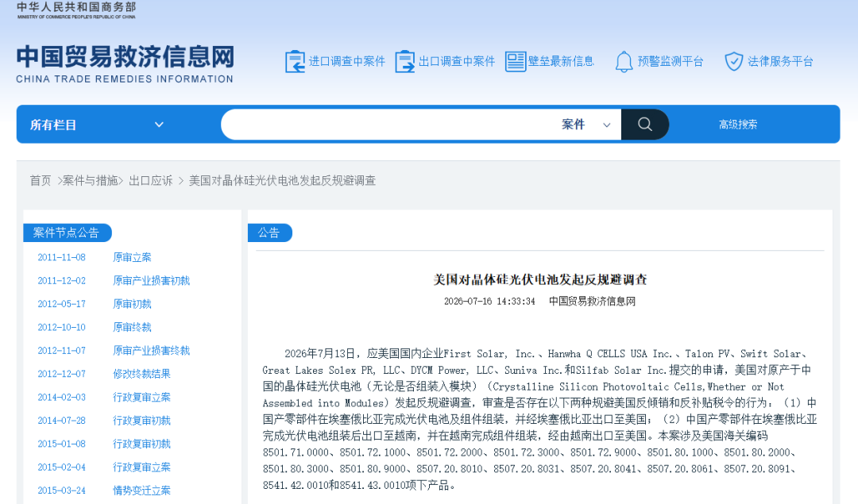The image size is (858, 504).
Task: Open 行政复审立案 notice dated 2015-02-04
Action: tap(141, 467)
